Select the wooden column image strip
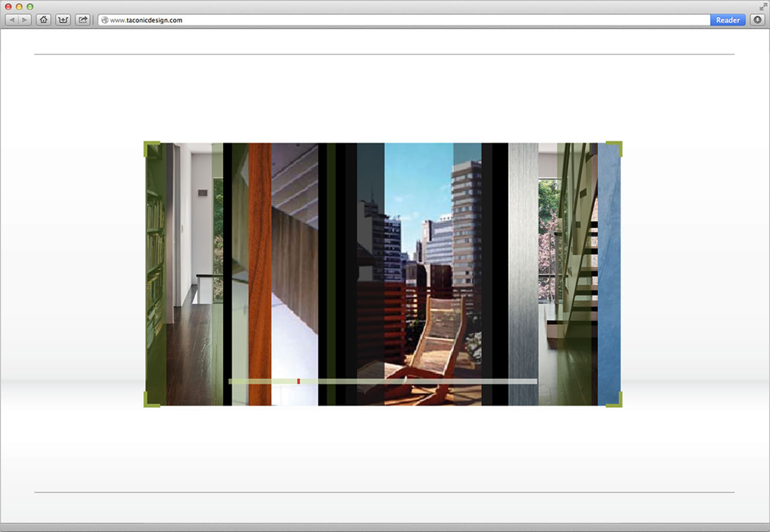Image resolution: width=770 pixels, height=532 pixels. 259,257
